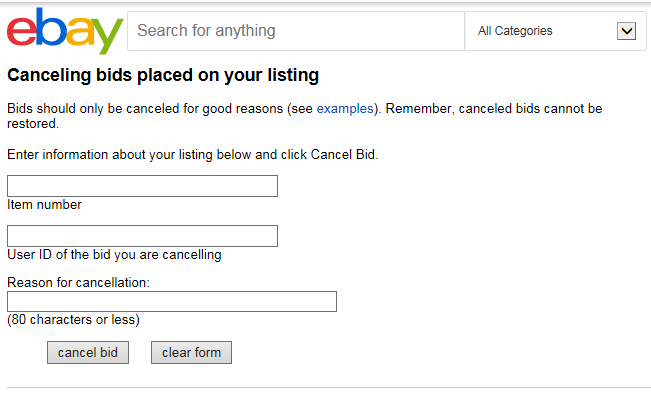Image resolution: width=651 pixels, height=399 pixels.
Task: Click the category dropdown chevron arrow
Action: point(626,31)
